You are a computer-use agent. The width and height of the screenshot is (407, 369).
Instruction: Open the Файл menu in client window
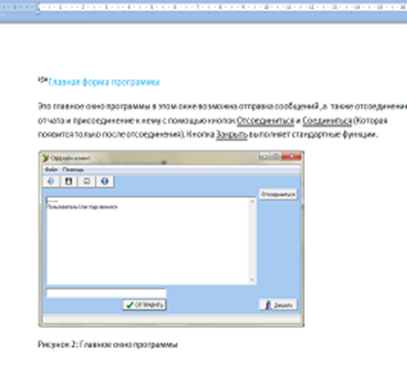click(x=51, y=170)
